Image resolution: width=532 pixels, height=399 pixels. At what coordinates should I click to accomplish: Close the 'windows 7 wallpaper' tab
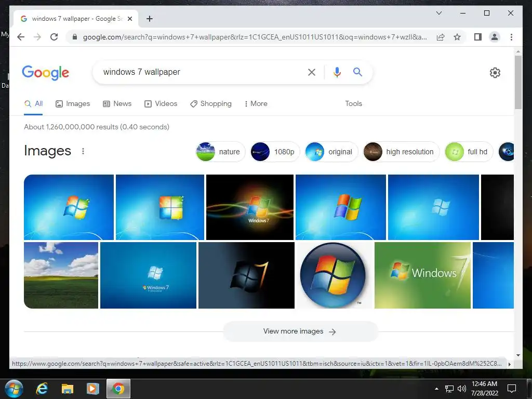pos(129,19)
